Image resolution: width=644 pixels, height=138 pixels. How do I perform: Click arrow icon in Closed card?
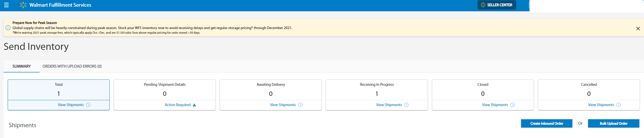pos(513,105)
